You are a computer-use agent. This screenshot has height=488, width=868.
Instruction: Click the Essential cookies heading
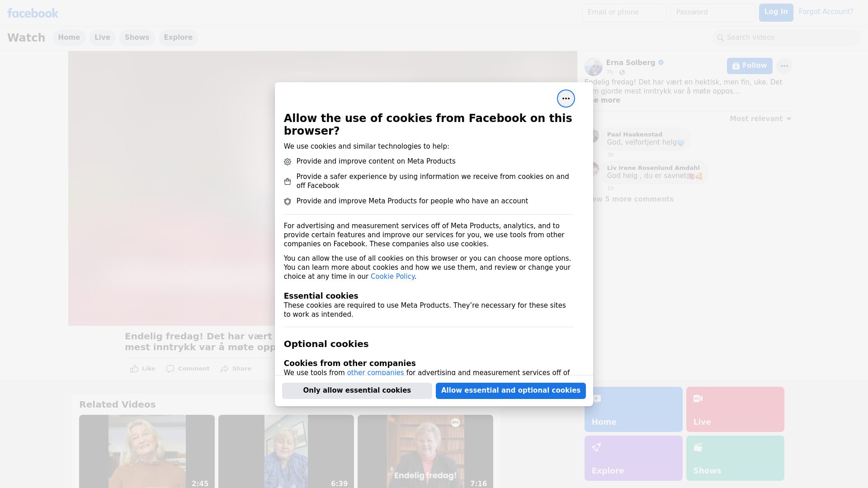321,296
